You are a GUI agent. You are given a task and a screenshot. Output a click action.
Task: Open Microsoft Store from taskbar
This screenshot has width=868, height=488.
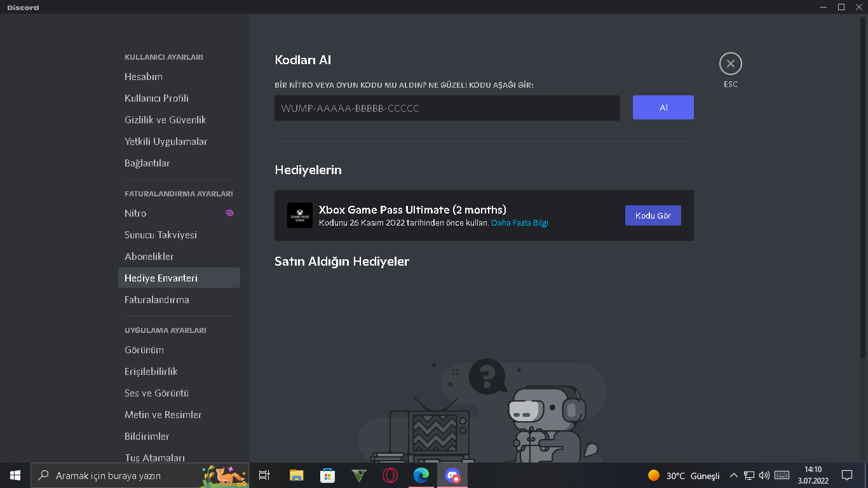pyautogui.click(x=327, y=475)
